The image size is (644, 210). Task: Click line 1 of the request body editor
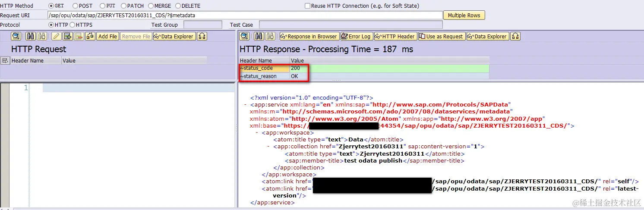[138, 88]
